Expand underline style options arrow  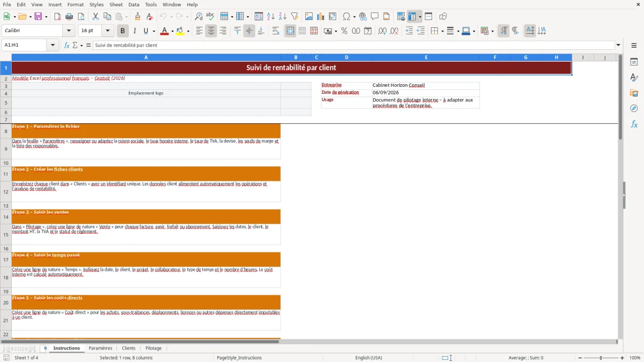[153, 31]
